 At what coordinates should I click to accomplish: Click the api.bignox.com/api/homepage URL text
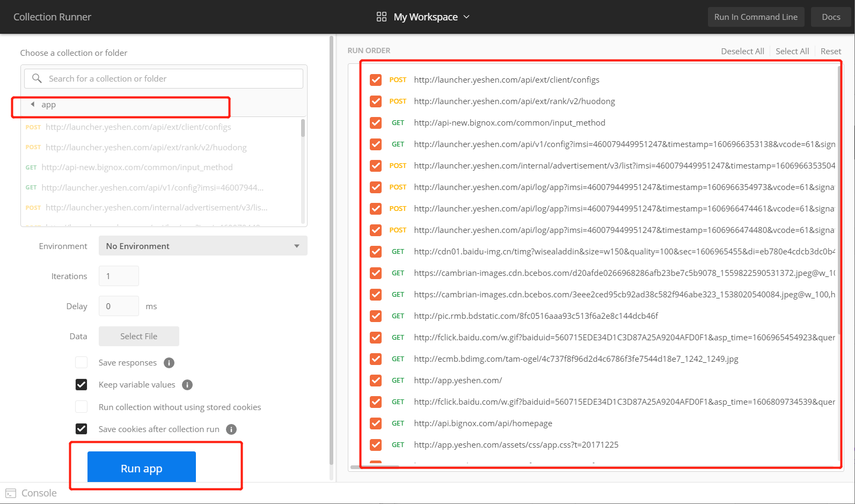483,423
